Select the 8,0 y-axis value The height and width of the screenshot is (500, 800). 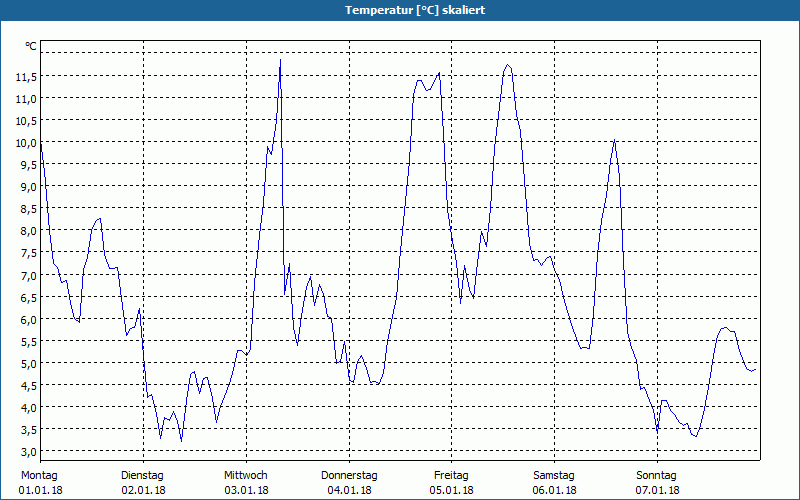tap(28, 231)
